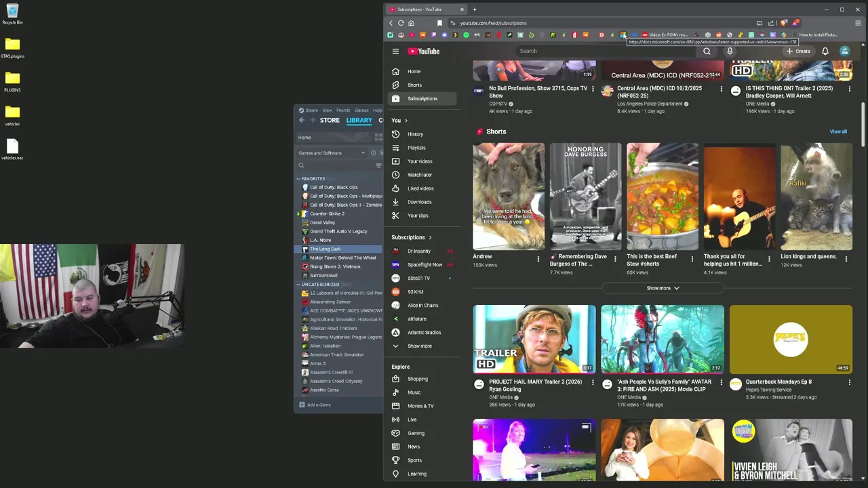View all Shorts link
Image resolution: width=868 pixels, height=488 pixels.
(x=838, y=131)
